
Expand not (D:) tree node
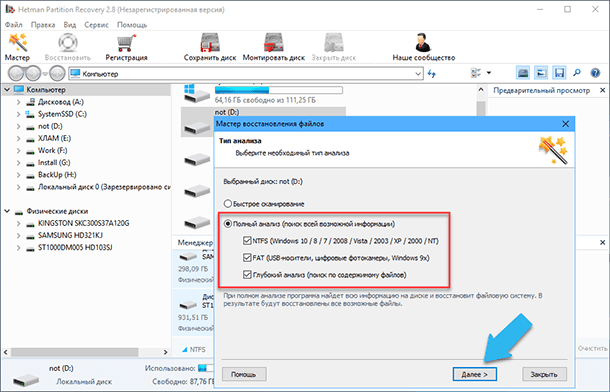click(x=18, y=126)
